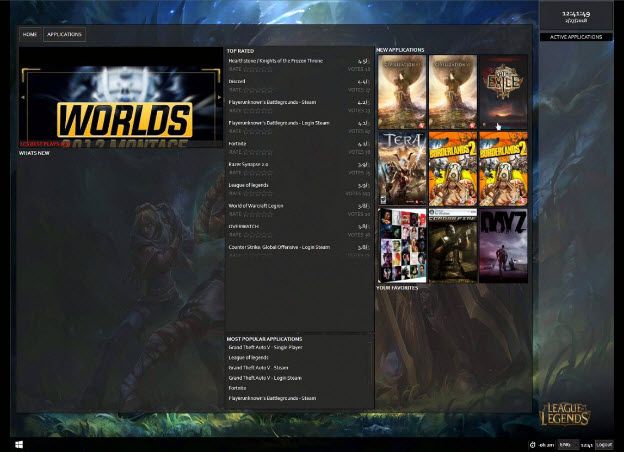Open the Adobe collection box cover
The height and width of the screenshot is (452, 624).
pos(402,245)
